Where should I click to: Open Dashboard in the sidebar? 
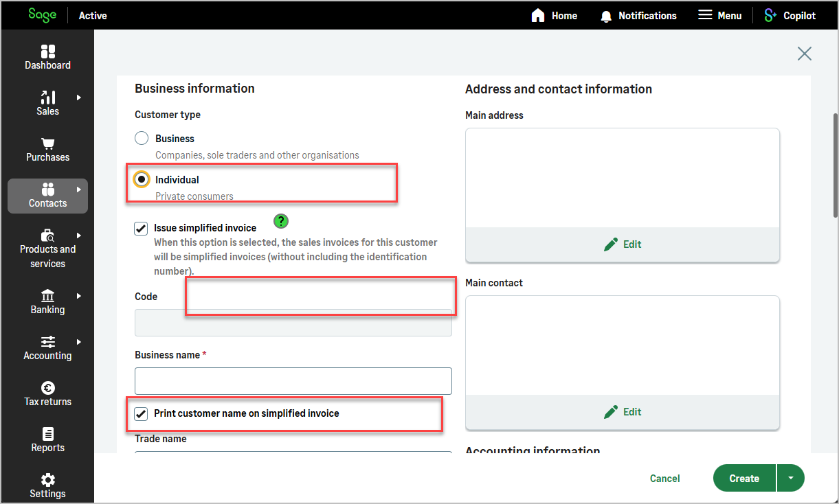pos(47,58)
